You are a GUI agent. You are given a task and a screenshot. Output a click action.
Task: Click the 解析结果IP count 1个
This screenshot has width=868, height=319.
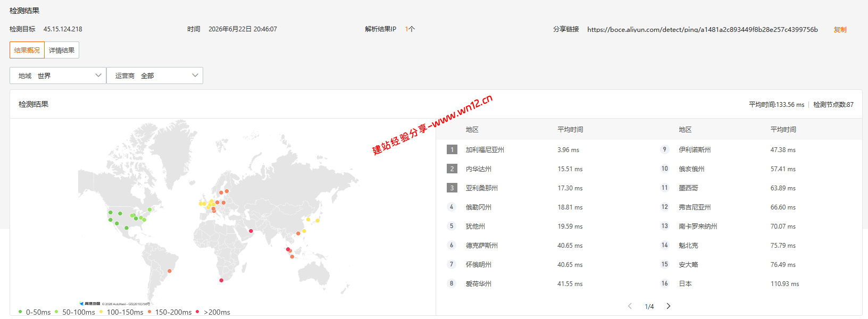click(x=410, y=29)
